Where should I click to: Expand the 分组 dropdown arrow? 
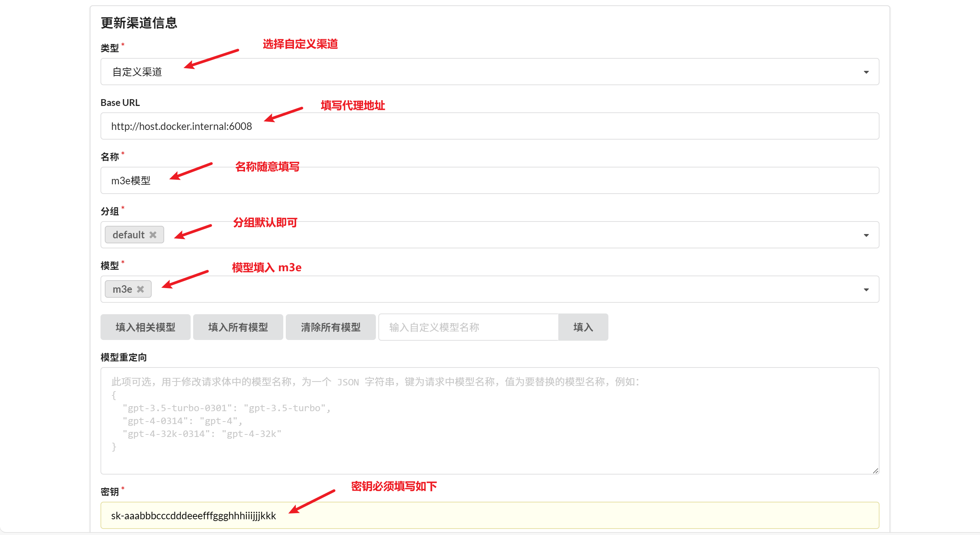click(x=866, y=235)
